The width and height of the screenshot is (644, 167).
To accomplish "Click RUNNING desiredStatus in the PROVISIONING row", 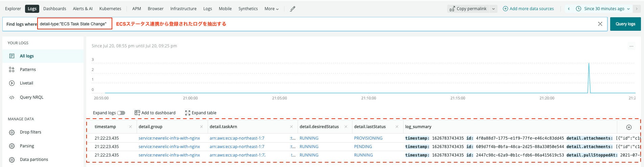I will (x=309, y=138).
